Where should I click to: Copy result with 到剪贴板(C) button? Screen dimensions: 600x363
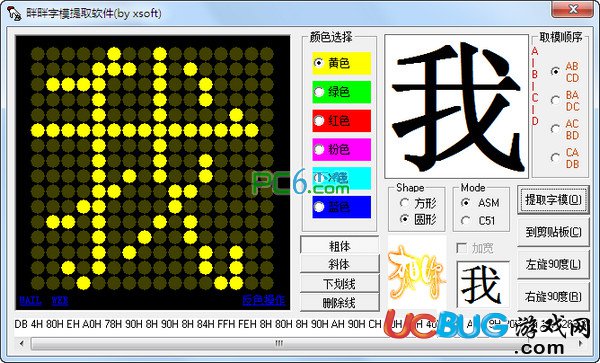click(x=553, y=232)
